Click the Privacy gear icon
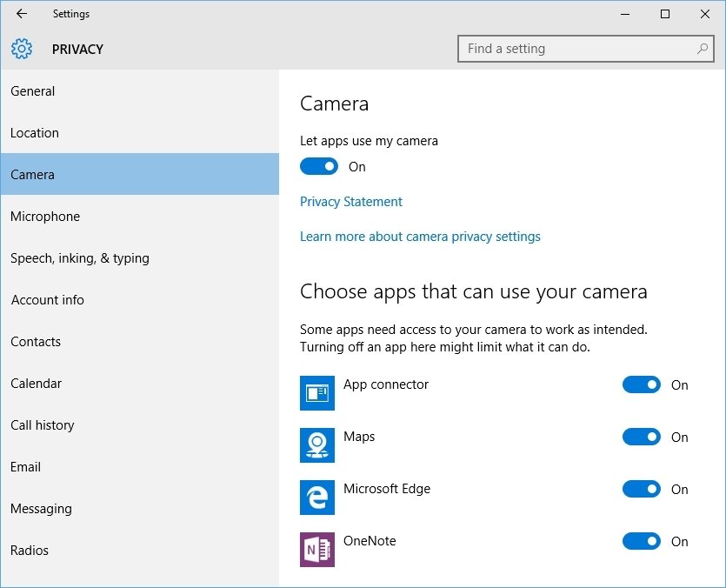This screenshot has height=588, width=726. pos(22,49)
